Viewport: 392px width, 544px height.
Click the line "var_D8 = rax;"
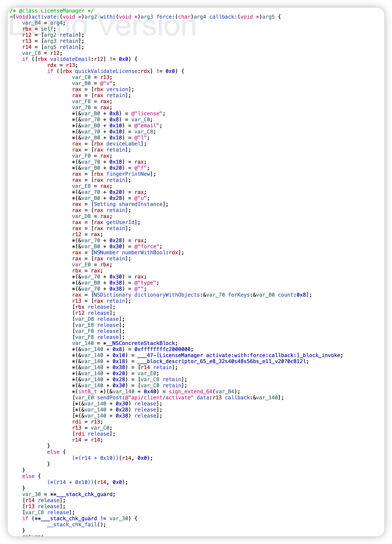click(92, 216)
